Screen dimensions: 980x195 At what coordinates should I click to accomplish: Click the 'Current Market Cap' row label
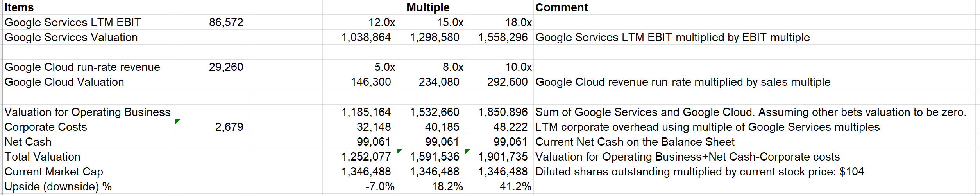[54, 172]
